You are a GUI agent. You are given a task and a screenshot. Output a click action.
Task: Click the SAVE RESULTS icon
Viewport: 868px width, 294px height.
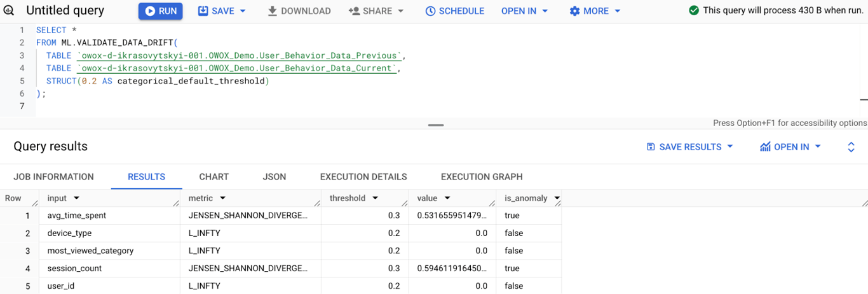click(x=651, y=146)
